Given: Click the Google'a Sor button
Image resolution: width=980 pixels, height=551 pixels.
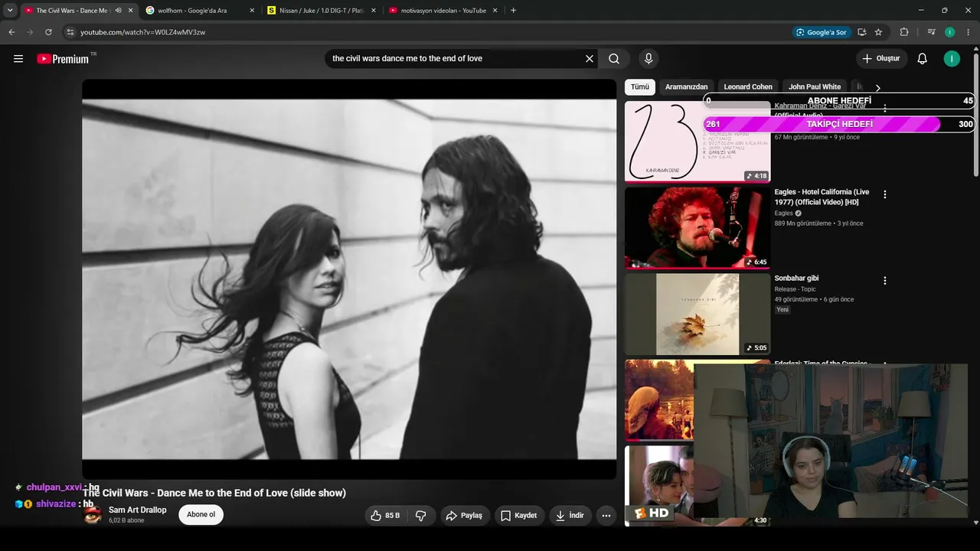Looking at the screenshot, I should click(x=821, y=32).
